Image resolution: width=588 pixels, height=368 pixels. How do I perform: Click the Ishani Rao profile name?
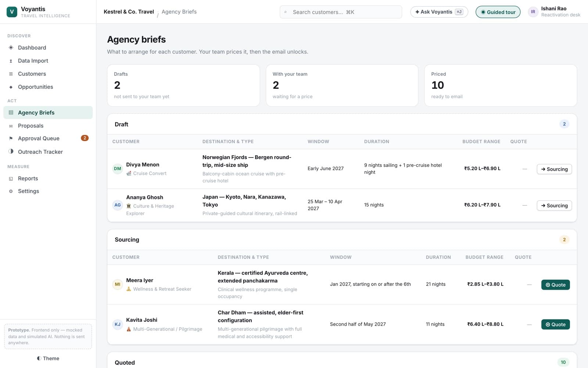553,8
